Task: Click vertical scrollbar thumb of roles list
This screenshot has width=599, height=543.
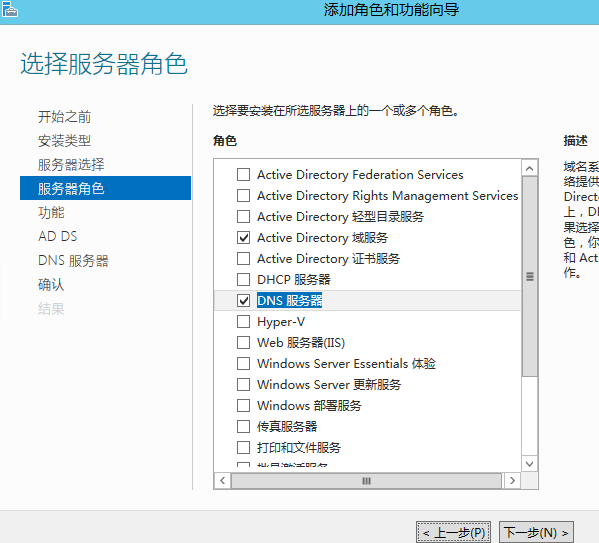Action: 529,276
